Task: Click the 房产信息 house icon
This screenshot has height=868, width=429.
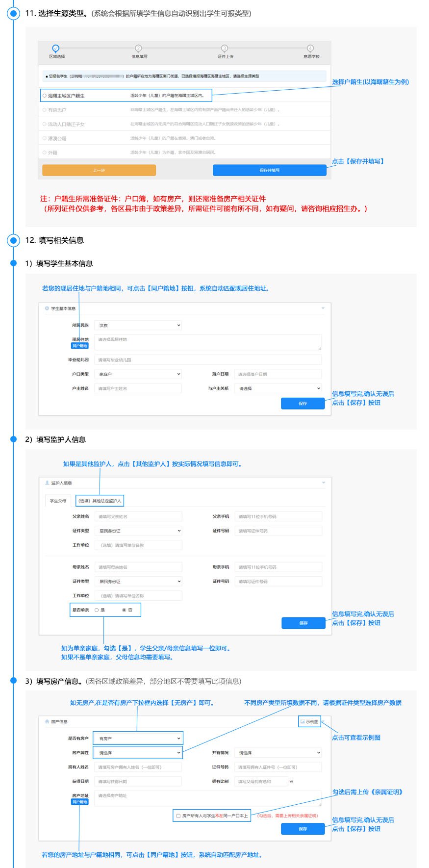Action: (47, 722)
